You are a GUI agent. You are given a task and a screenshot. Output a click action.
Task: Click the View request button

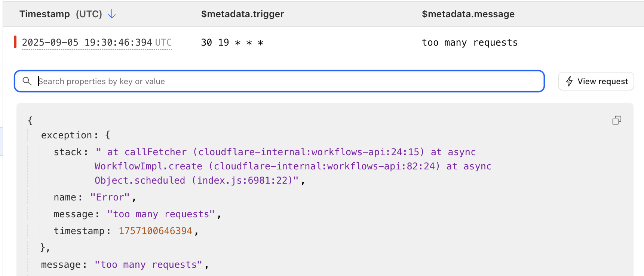tap(596, 81)
